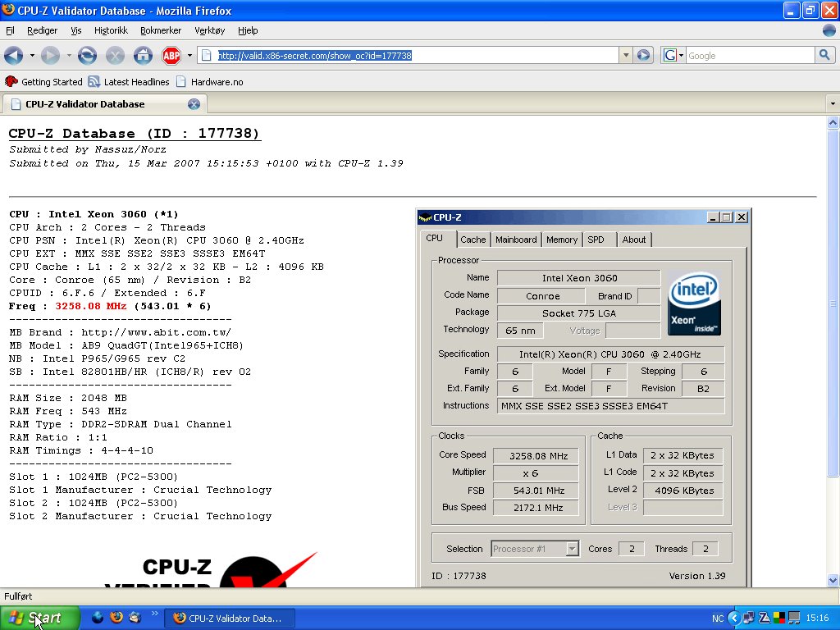Expand hidden system tray icons arrow

[x=734, y=619]
